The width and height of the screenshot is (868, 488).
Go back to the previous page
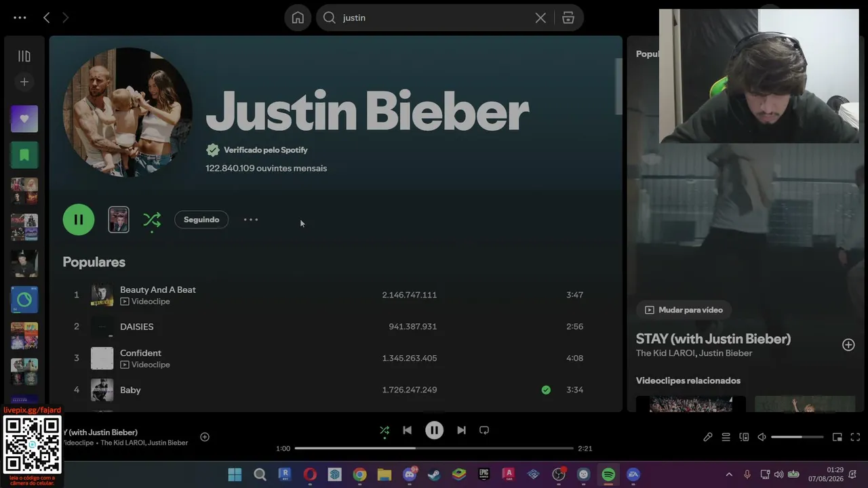(x=47, y=18)
